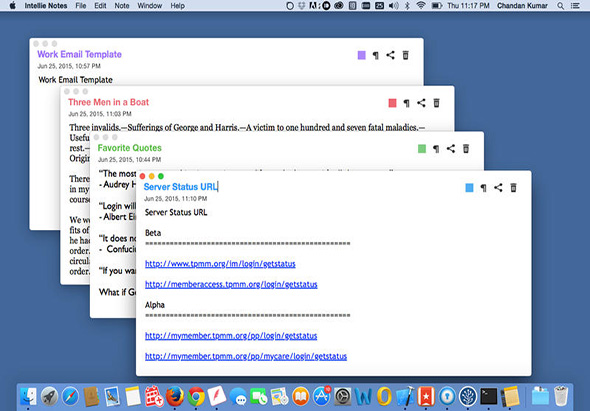Click the Thu 11:17 PM clock
The height and width of the screenshot is (411, 590).
click(468, 6)
